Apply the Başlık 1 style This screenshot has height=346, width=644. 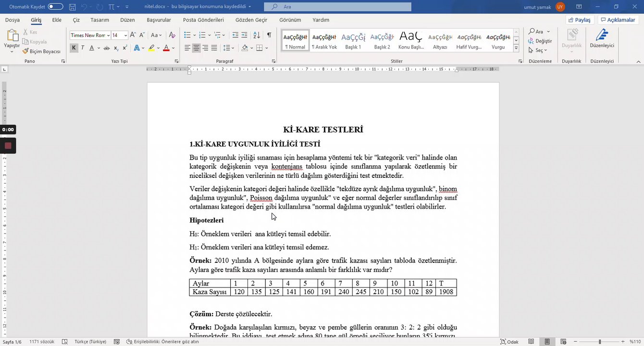click(353, 40)
